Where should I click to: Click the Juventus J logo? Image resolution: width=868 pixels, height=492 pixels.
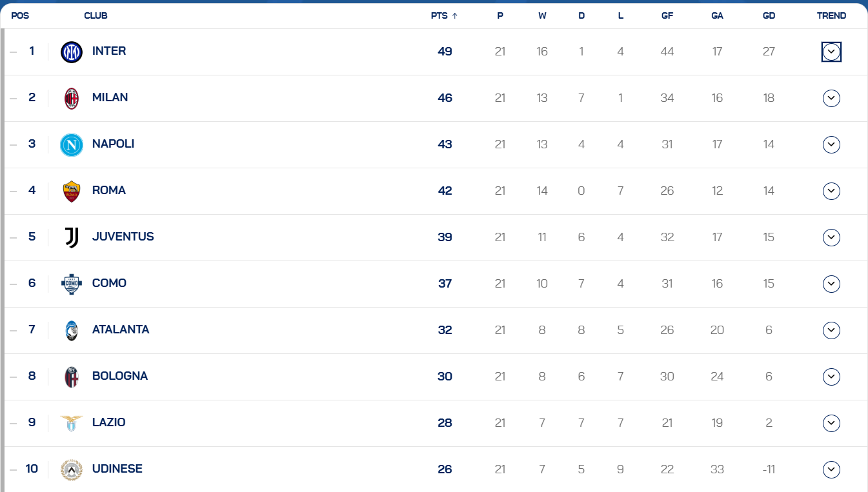point(72,238)
